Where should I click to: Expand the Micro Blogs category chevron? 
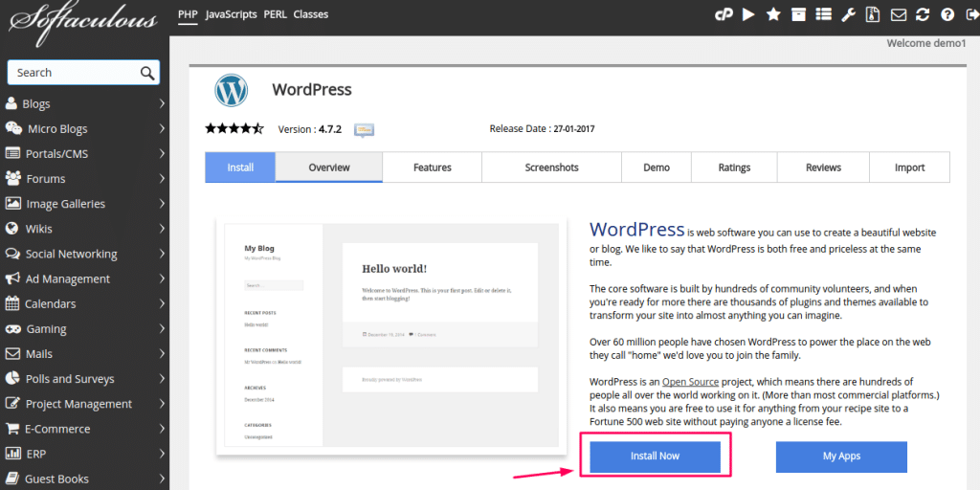coord(162,129)
